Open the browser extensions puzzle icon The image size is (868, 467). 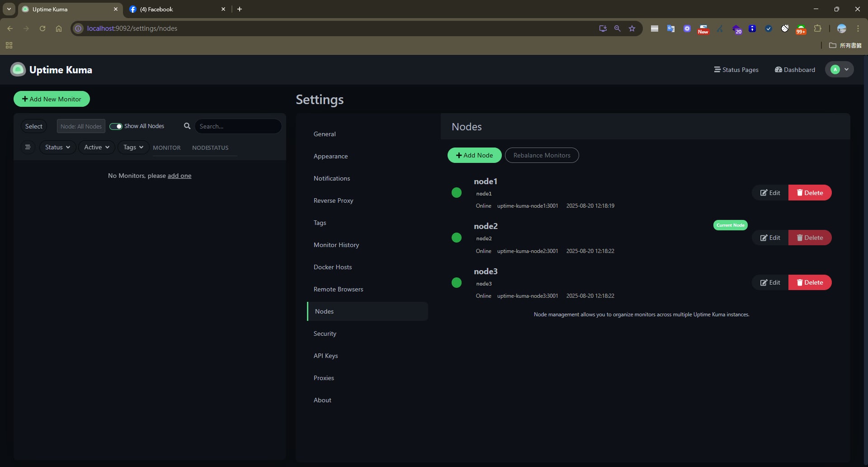(x=817, y=29)
